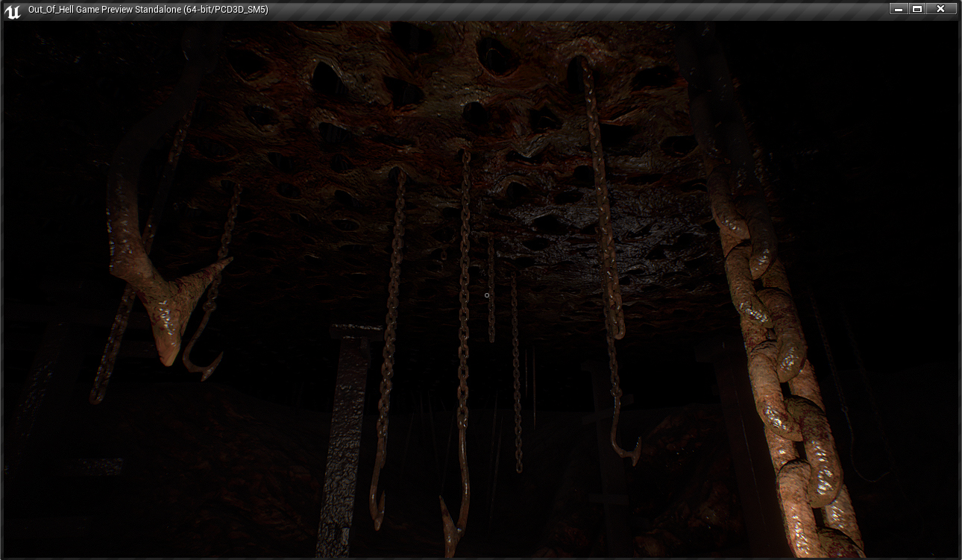Click the Out_Of_Hell Game Preview title text
This screenshot has height=560, width=962.
coord(148,10)
